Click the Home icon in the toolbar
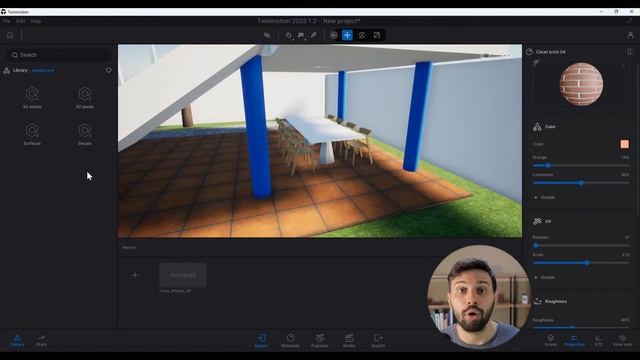Image resolution: width=640 pixels, height=360 pixels. [10, 36]
